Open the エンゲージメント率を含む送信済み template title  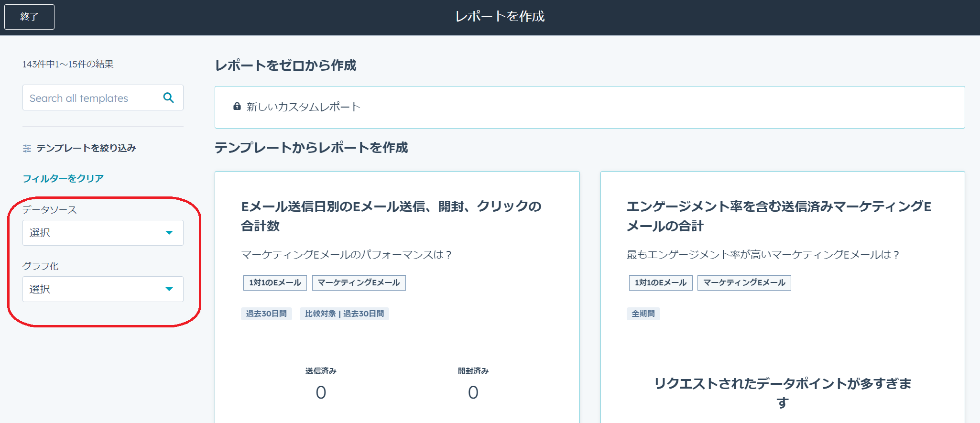779,216
